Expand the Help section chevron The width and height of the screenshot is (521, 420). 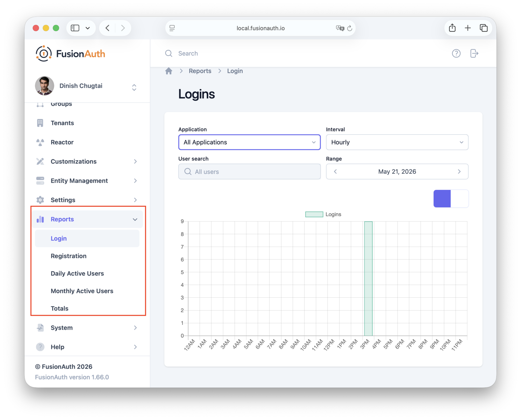pos(135,347)
